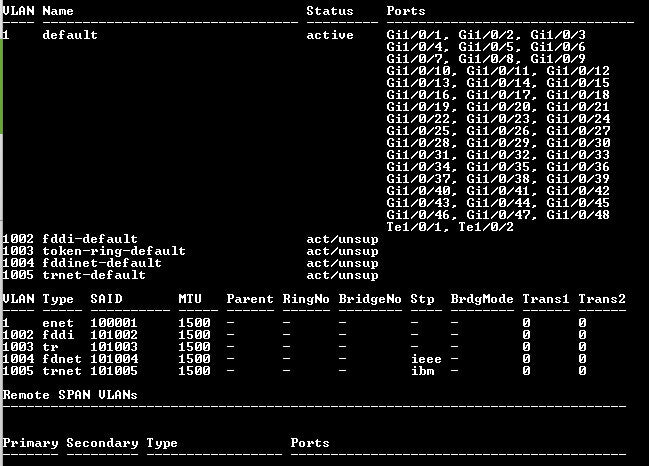649x466 pixels.
Task: Click port Gi1/0/8 in the list
Action: pos(486,59)
